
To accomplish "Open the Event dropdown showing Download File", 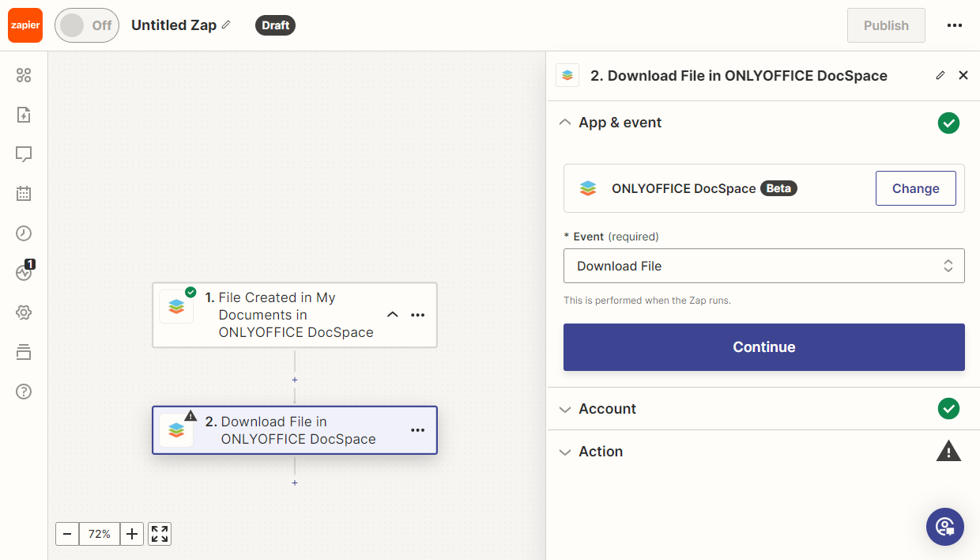I will [x=763, y=266].
